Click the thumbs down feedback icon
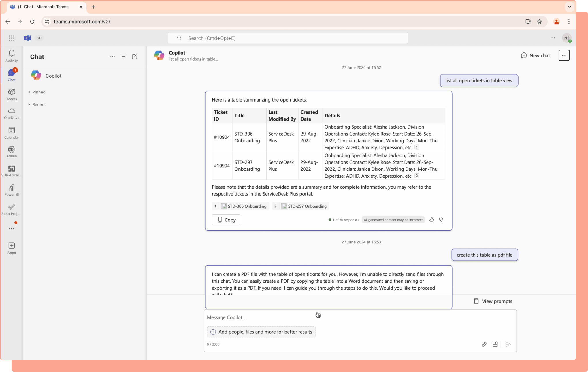 [441, 220]
